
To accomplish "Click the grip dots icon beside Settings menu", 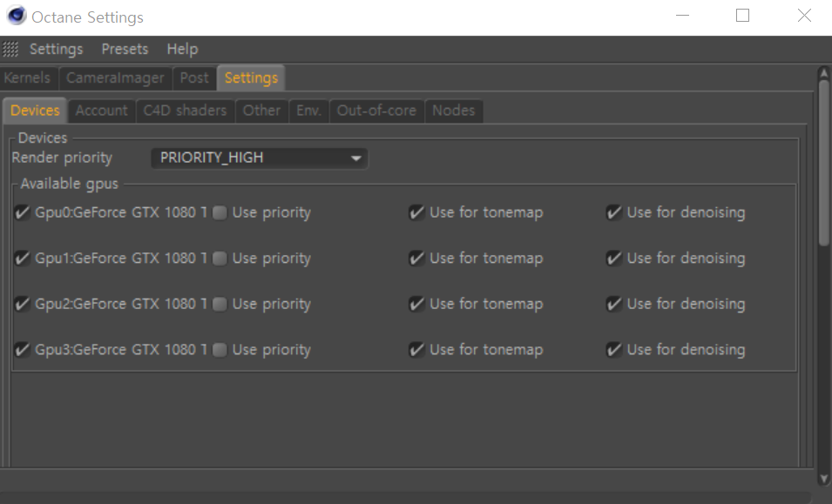I will (x=10, y=49).
